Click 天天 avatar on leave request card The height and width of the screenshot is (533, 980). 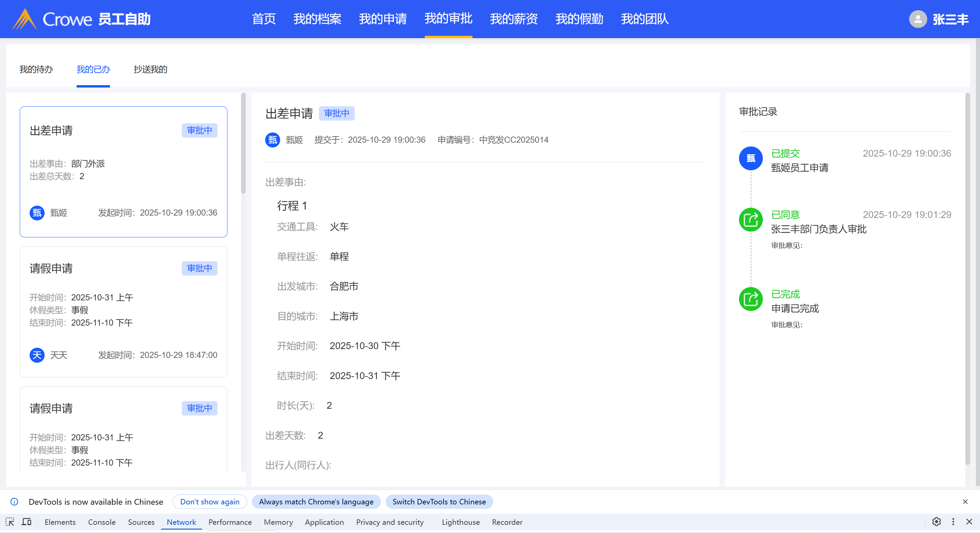tap(37, 355)
